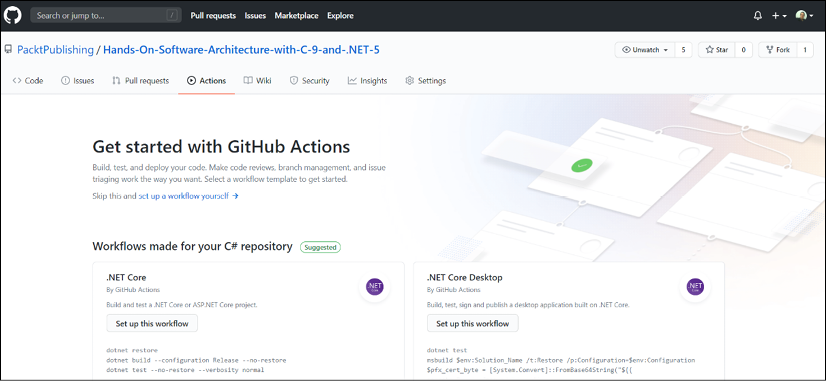The image size is (826, 381).
Task: Switch to the repository Pull requests tab
Action: coord(141,81)
